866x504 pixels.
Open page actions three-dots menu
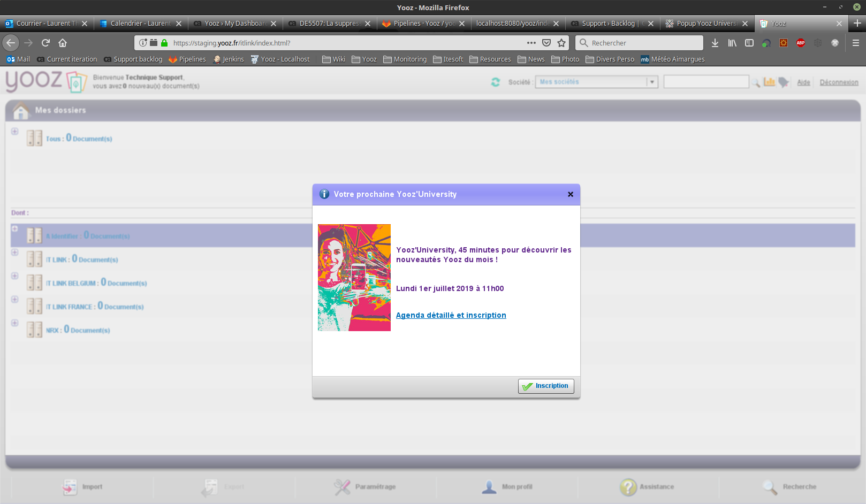coord(531,43)
